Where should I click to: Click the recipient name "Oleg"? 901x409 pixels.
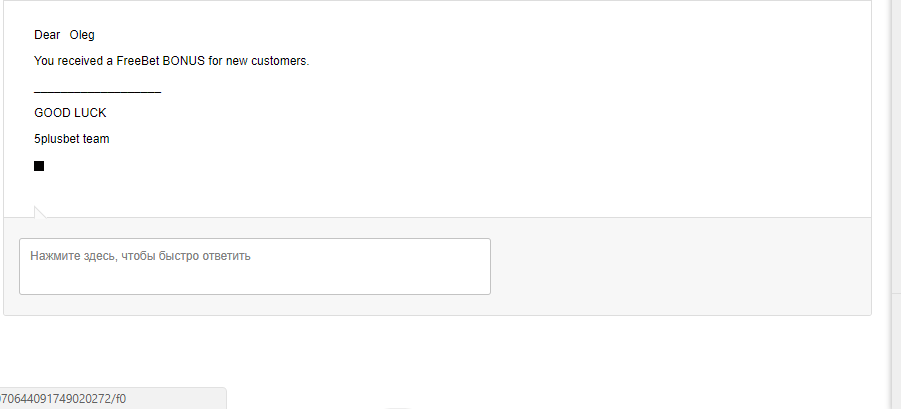coord(82,35)
